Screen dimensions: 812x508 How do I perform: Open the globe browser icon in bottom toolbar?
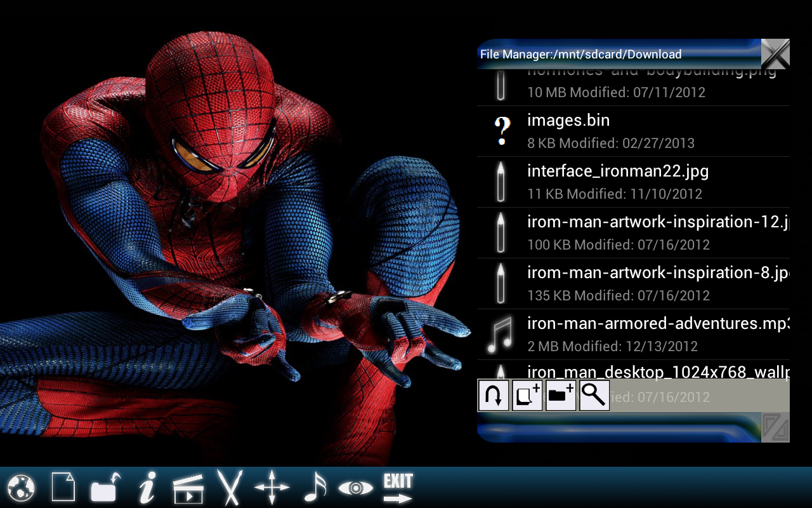21,488
